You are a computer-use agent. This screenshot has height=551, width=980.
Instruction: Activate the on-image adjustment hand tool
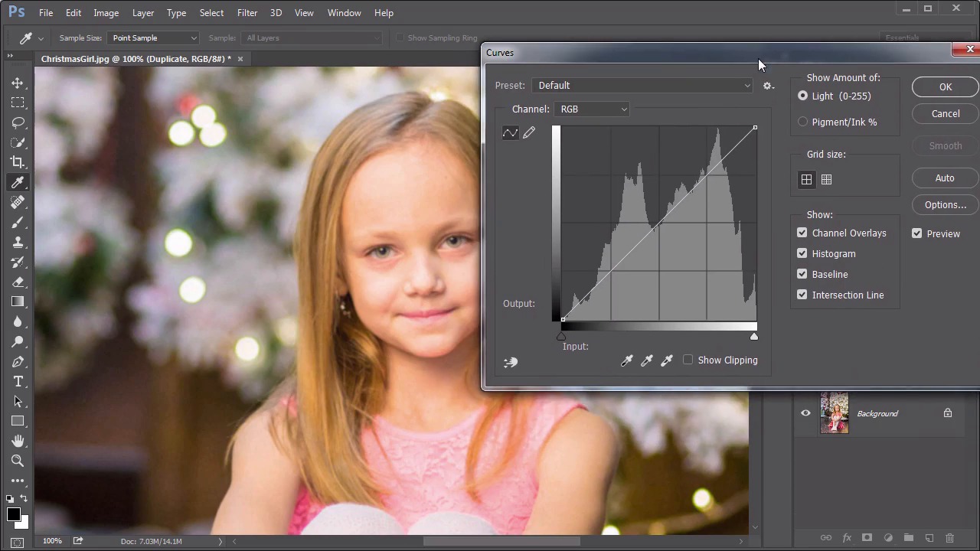point(511,362)
